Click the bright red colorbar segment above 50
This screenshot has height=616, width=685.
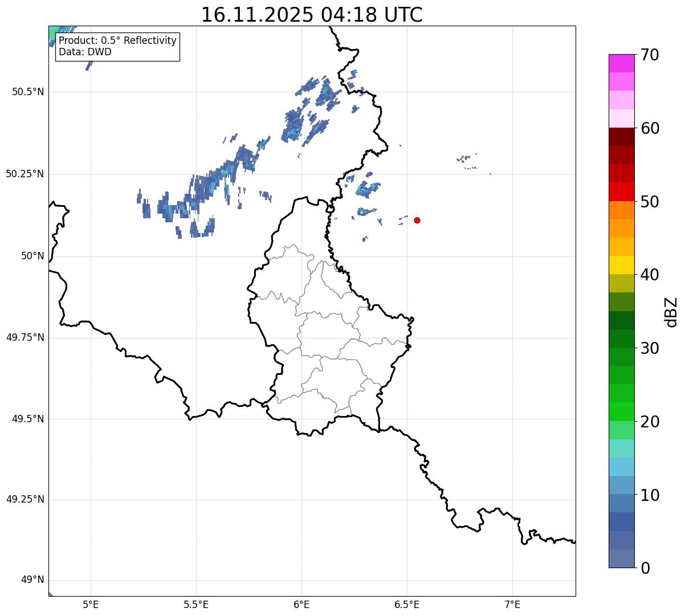pos(622,192)
